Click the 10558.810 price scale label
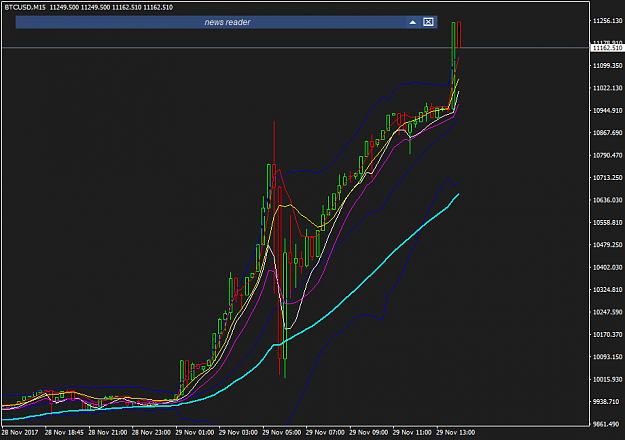This screenshot has width=625, height=440. point(607,222)
